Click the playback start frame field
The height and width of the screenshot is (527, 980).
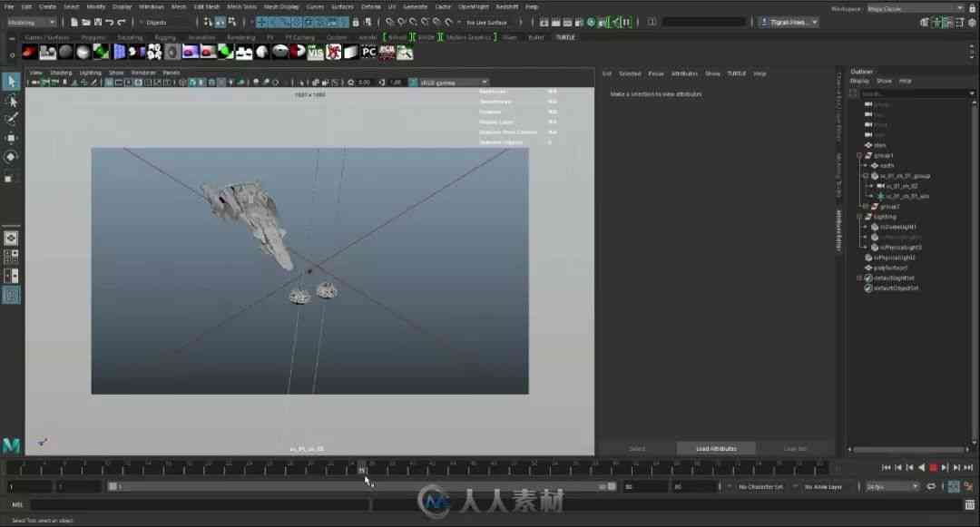tap(78, 486)
